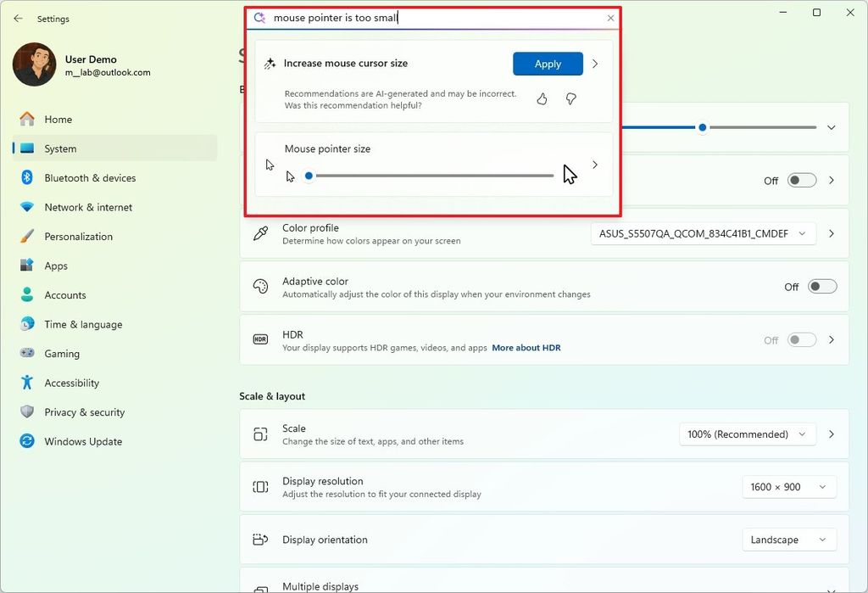Open Personalization settings

[x=77, y=236]
